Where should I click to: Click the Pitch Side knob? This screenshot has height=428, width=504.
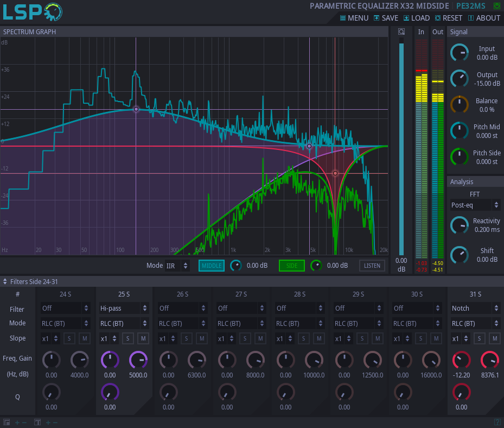460,157
